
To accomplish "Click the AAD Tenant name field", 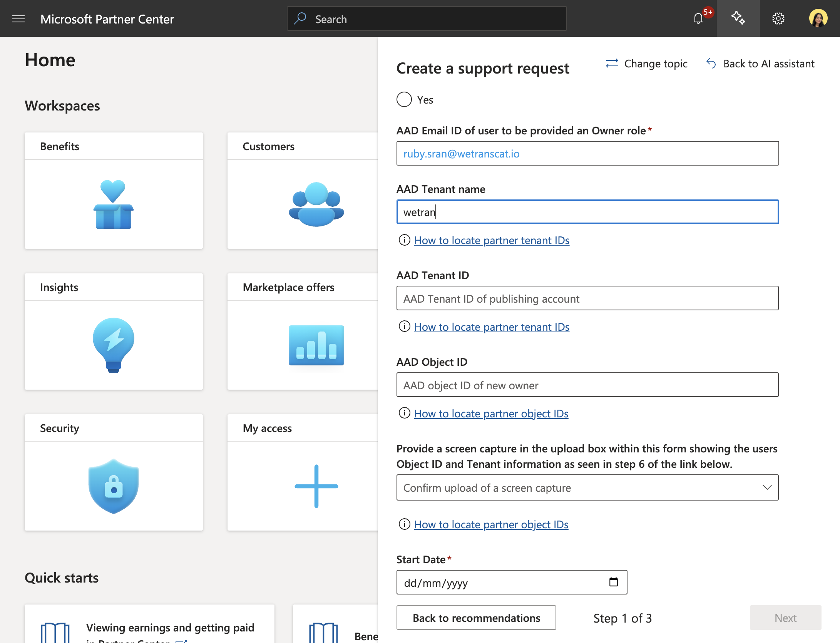I will coord(587,212).
